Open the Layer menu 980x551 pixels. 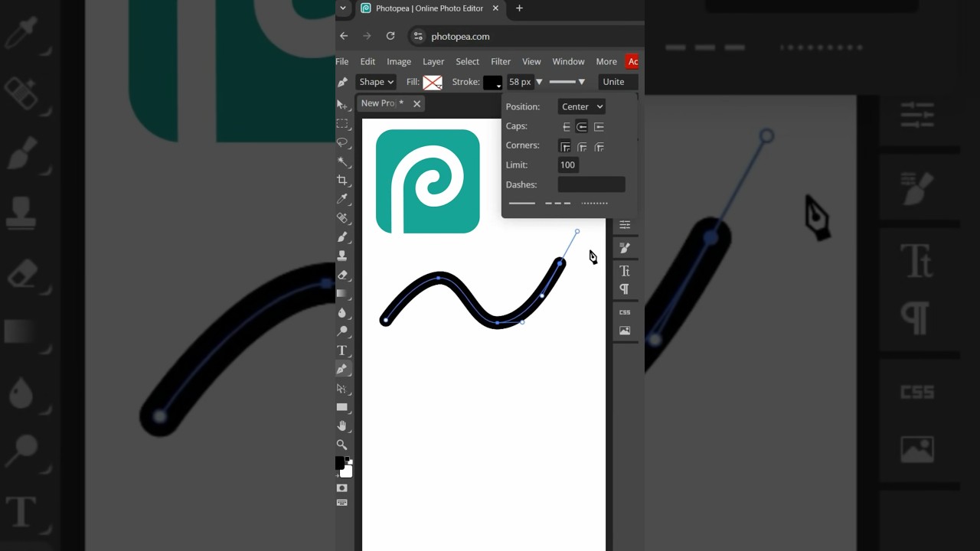(x=433, y=61)
